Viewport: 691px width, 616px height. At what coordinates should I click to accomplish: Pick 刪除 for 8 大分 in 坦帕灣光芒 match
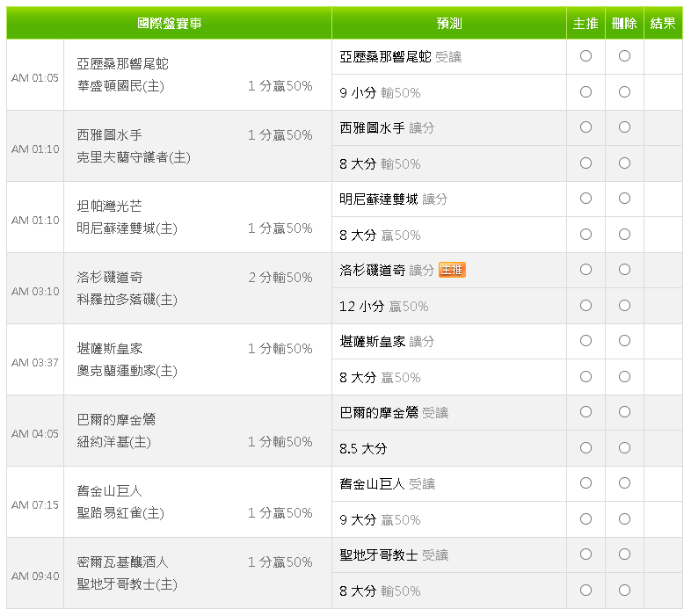[624, 235]
